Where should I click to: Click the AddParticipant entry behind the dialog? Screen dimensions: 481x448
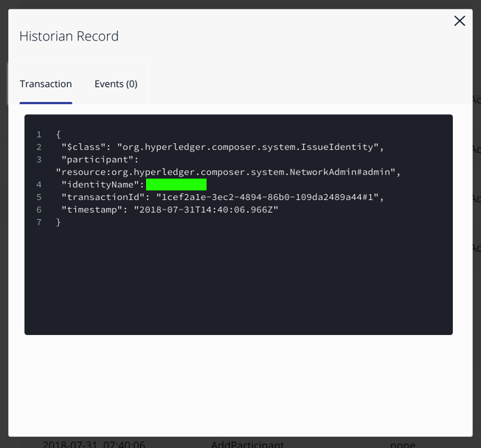click(x=247, y=444)
